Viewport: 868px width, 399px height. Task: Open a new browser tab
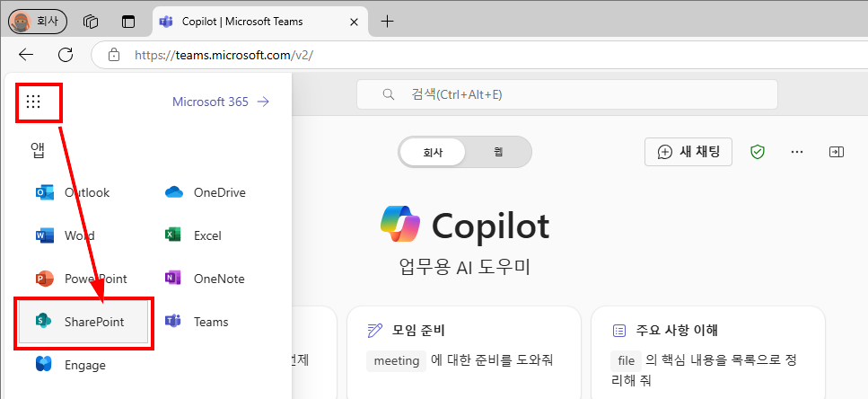pos(388,22)
